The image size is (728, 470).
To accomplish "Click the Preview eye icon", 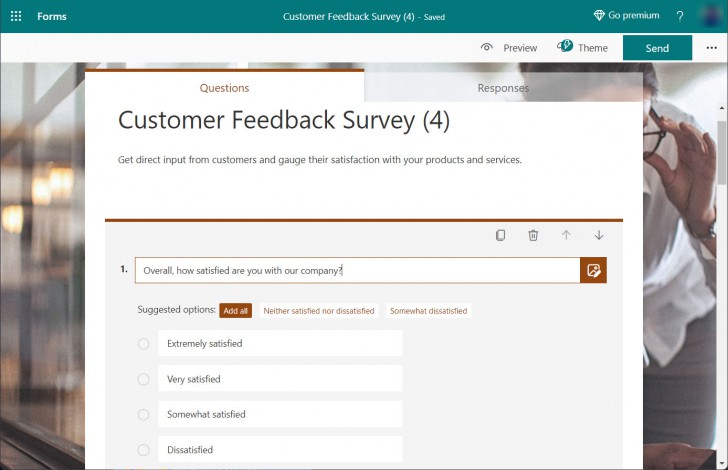I will [x=487, y=47].
